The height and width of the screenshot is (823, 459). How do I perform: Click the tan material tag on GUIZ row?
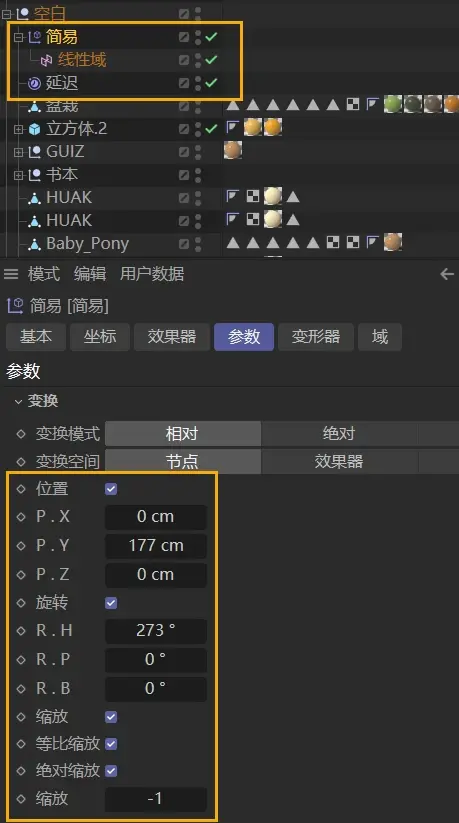coord(233,150)
